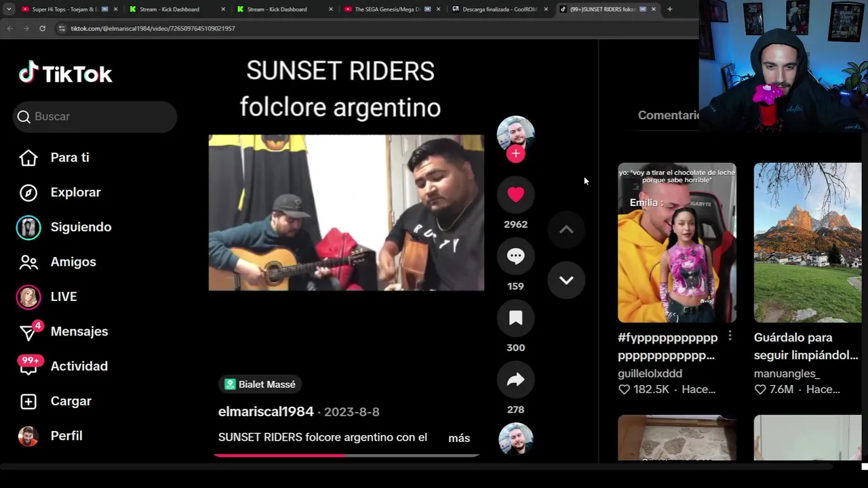Open the mountain landscape video thumbnail
The height and width of the screenshot is (488, 868).
pos(808,243)
